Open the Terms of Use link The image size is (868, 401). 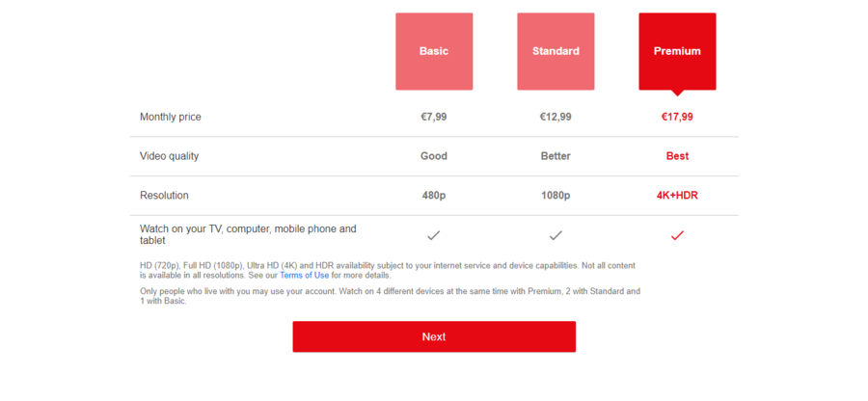point(304,276)
